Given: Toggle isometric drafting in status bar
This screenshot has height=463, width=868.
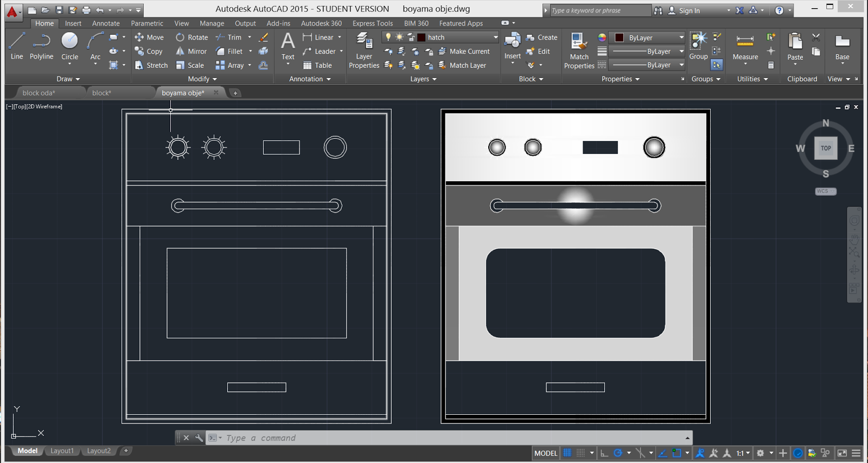Looking at the screenshot, I should click(x=641, y=453).
